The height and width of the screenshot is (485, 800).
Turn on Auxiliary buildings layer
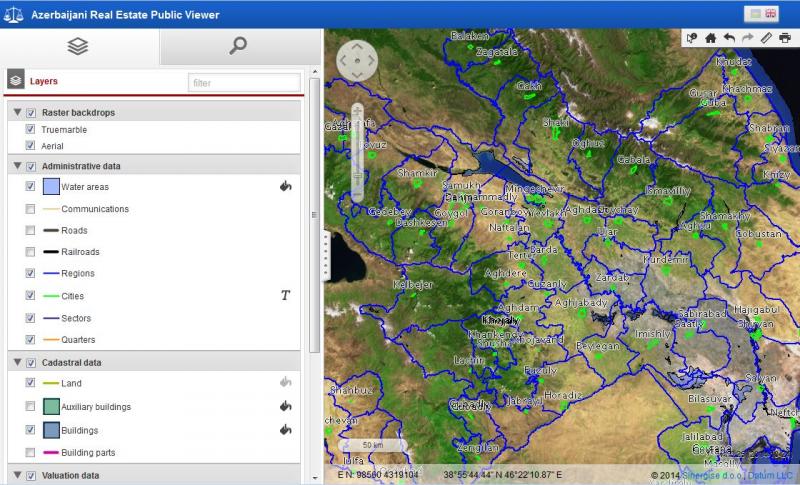tap(30, 407)
